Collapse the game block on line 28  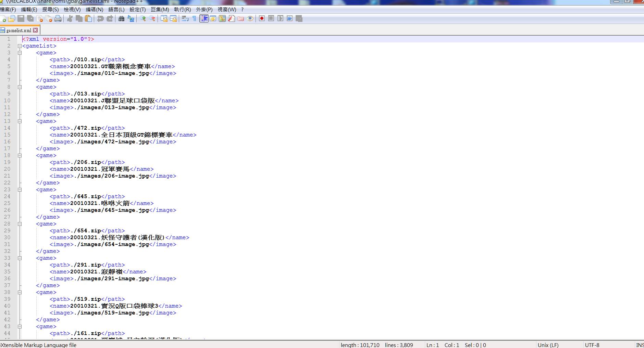coord(20,224)
